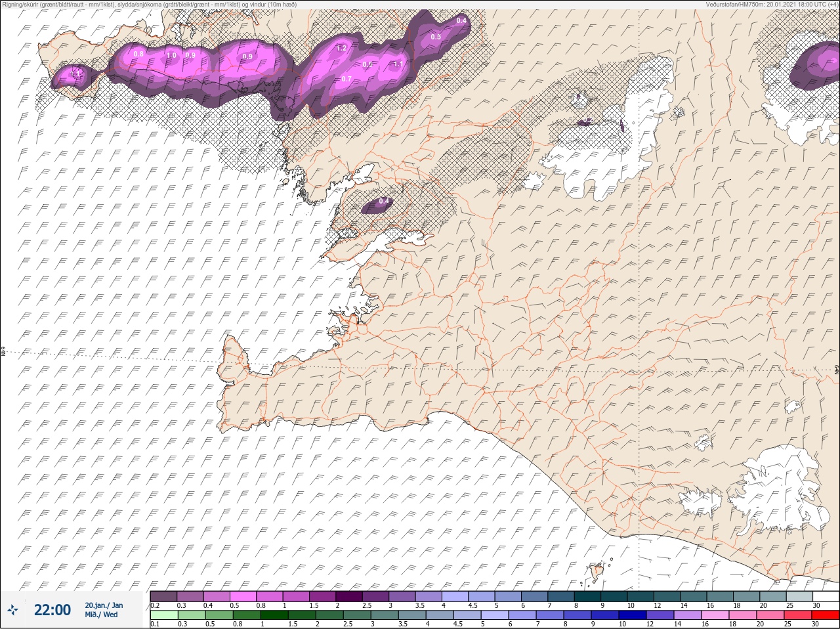The height and width of the screenshot is (629, 840).
Task: Pick the darkest purple swatch labeled 2 in upper legend
Action: (349, 596)
